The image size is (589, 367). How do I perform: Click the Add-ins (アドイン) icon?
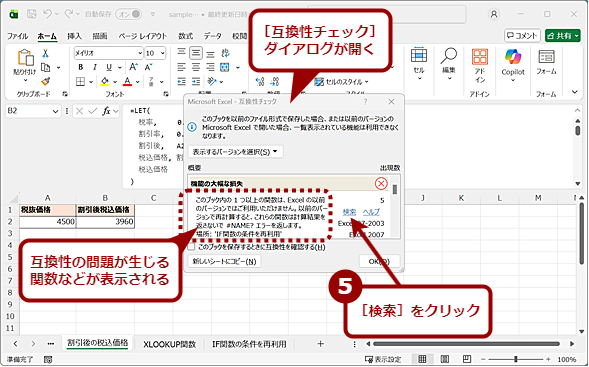[x=480, y=66]
